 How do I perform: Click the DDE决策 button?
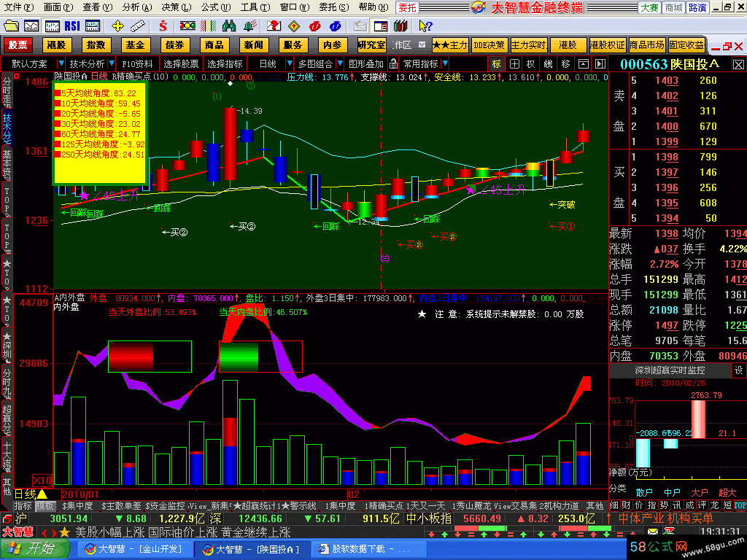(489, 44)
